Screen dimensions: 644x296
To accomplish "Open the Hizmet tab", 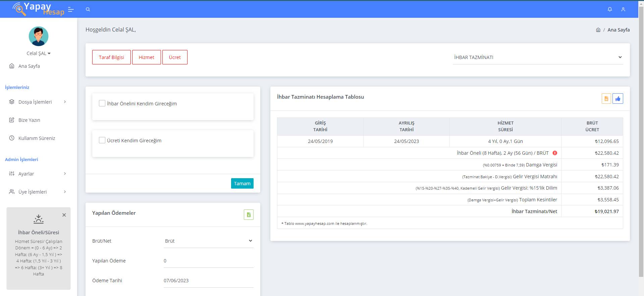I will tap(147, 57).
